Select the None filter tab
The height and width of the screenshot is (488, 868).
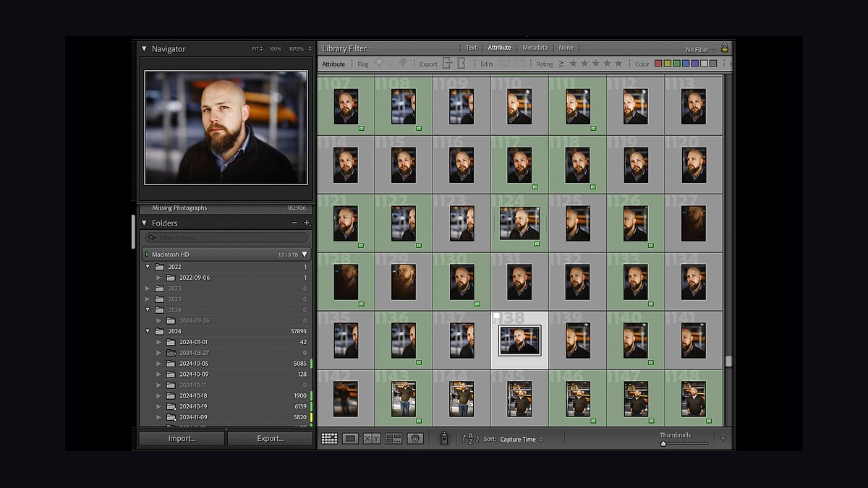[566, 48]
